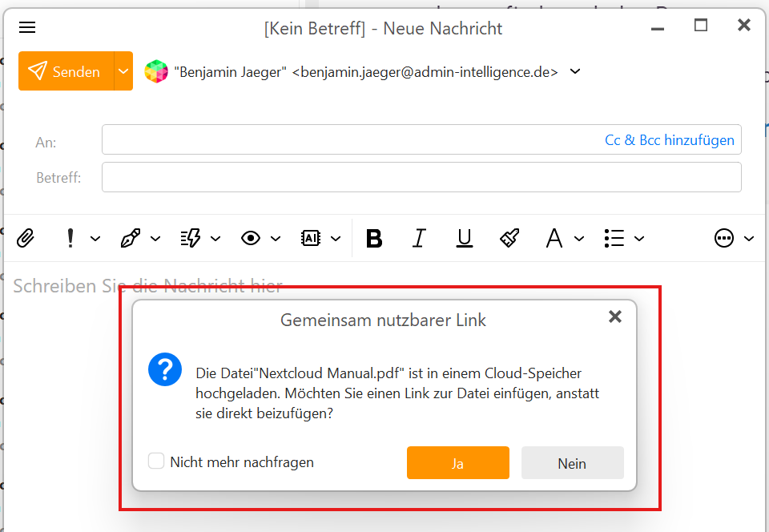Open the sender account selection chevron
This screenshot has height=532, width=769.
click(x=575, y=71)
